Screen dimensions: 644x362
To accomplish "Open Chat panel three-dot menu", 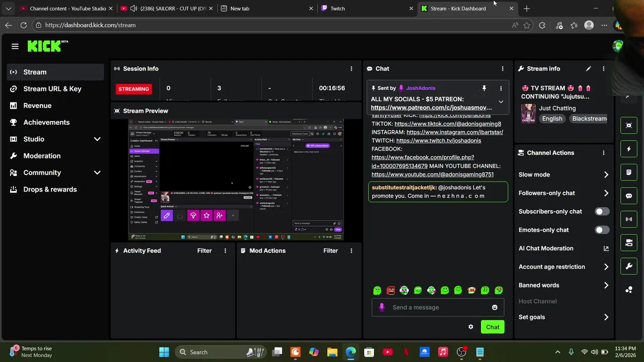I will pyautogui.click(x=502, y=69).
